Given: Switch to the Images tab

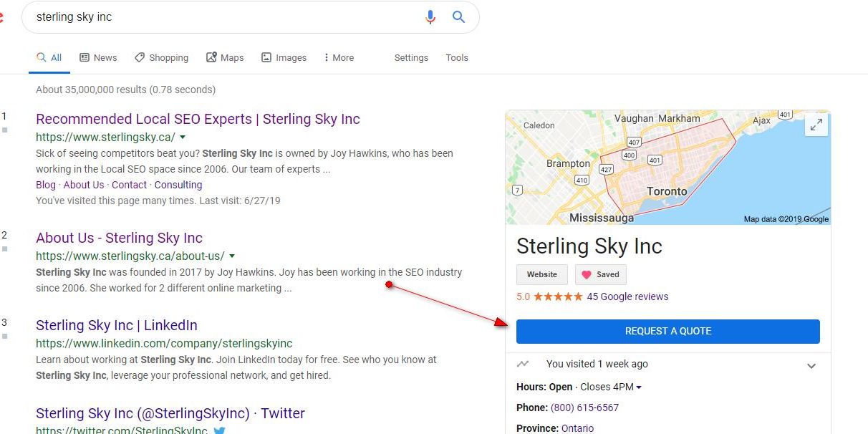Looking at the screenshot, I should click(x=284, y=57).
